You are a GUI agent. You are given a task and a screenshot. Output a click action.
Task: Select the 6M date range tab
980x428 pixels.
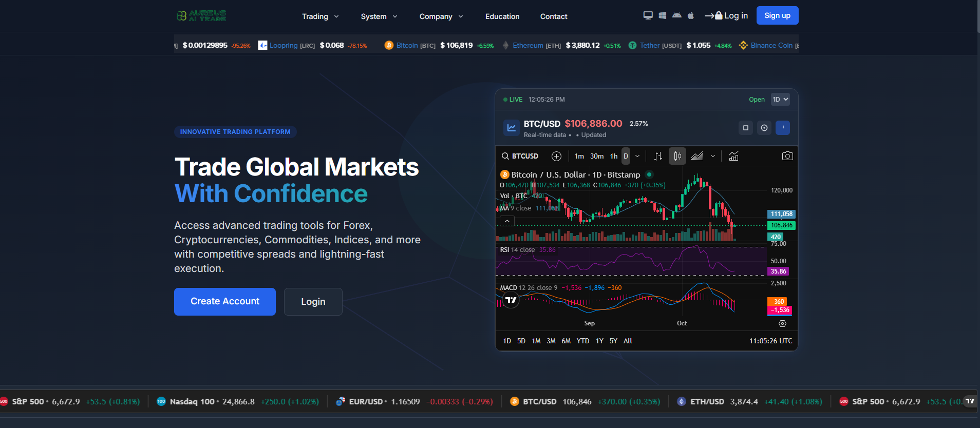point(566,341)
